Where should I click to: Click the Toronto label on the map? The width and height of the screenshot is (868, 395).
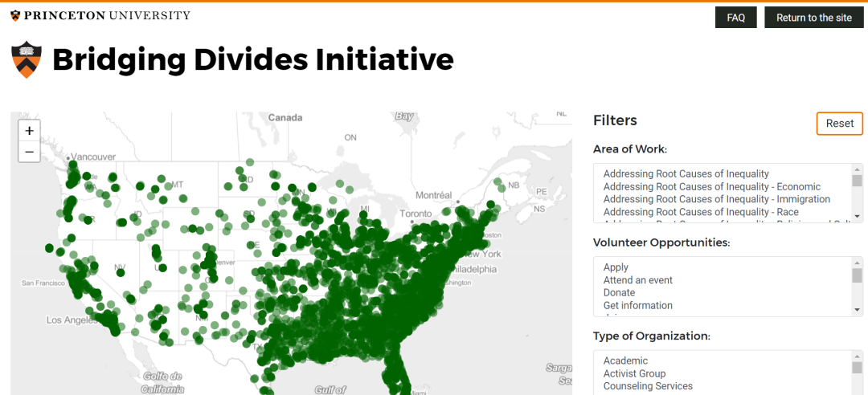pos(416,214)
